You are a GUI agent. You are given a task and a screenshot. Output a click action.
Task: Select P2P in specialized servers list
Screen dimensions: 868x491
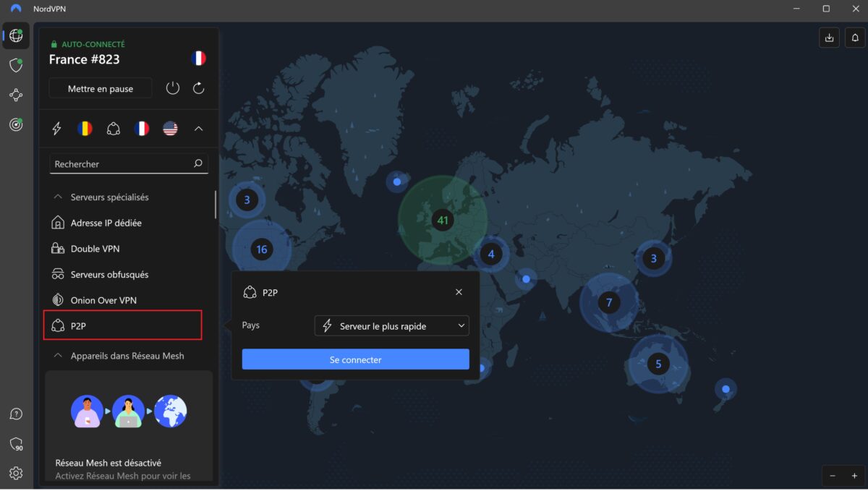pos(123,325)
